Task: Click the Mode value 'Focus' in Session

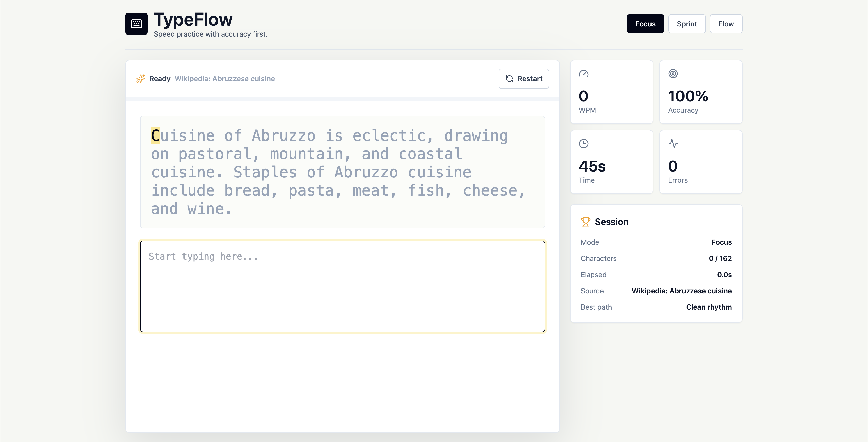Action: (721, 242)
